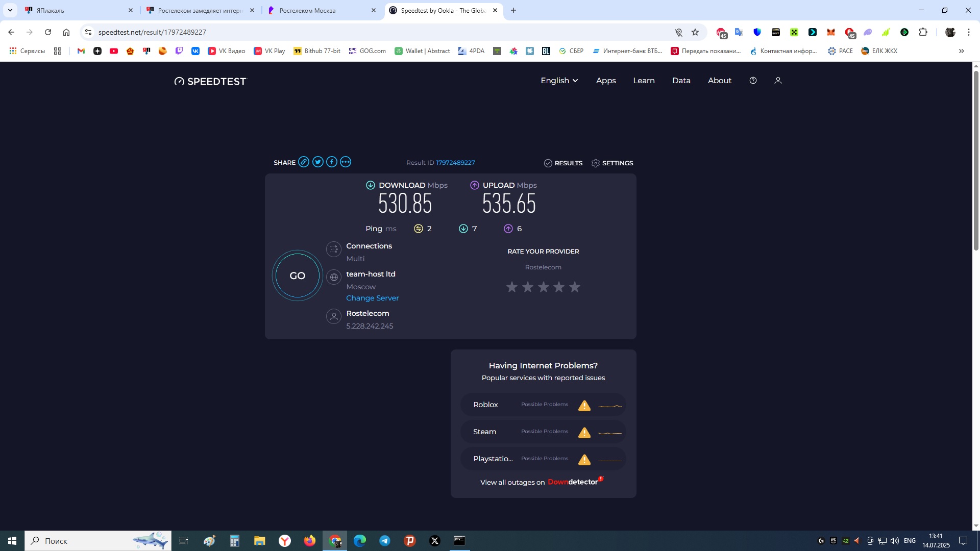Rate provider one star
Screen dimensions: 980x551
pyautogui.click(x=512, y=287)
